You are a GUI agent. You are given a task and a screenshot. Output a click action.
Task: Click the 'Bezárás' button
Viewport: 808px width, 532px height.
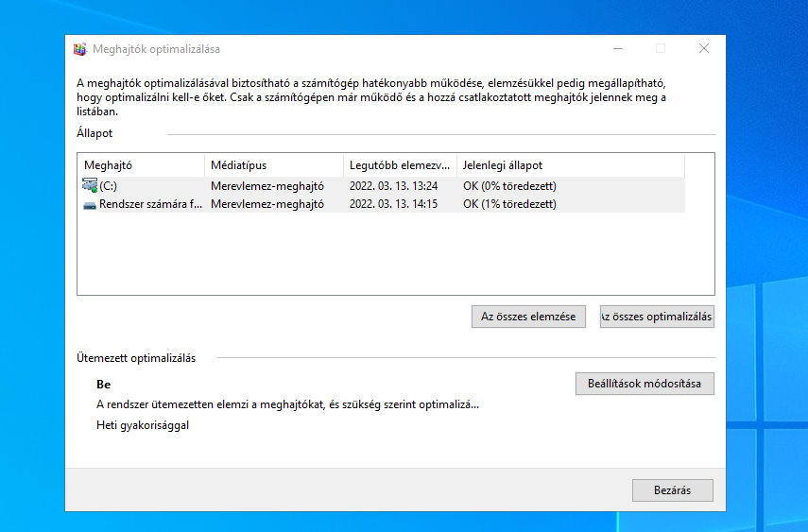coord(673,490)
